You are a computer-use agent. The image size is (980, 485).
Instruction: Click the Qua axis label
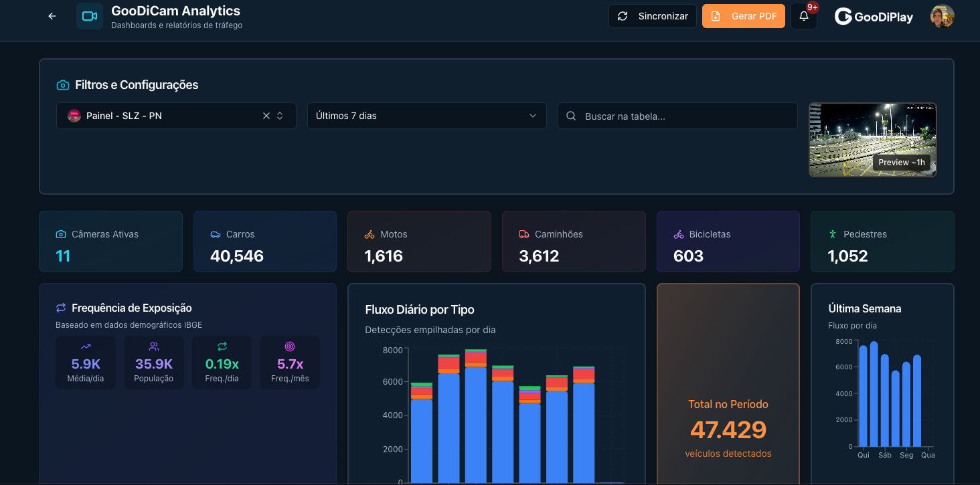(x=928, y=455)
